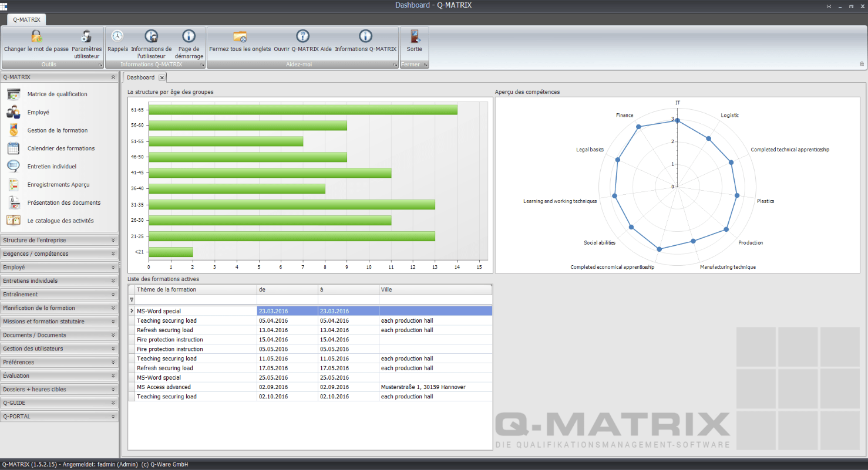Select Le catalogue des activités
Viewport: 868px width, 470px height.
pyautogui.click(x=60, y=221)
